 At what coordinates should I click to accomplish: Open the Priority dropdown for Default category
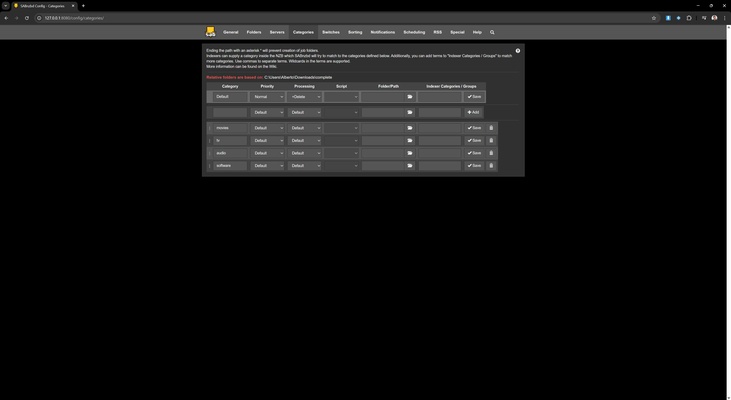pos(267,97)
